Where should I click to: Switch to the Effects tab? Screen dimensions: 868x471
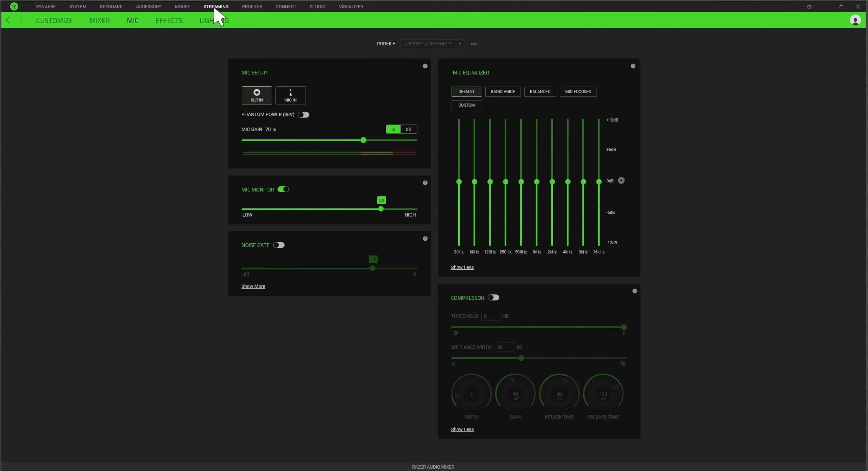click(169, 20)
